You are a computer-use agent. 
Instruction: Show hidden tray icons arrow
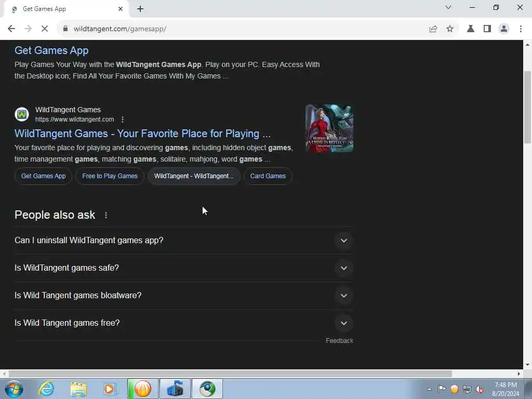tap(430, 389)
